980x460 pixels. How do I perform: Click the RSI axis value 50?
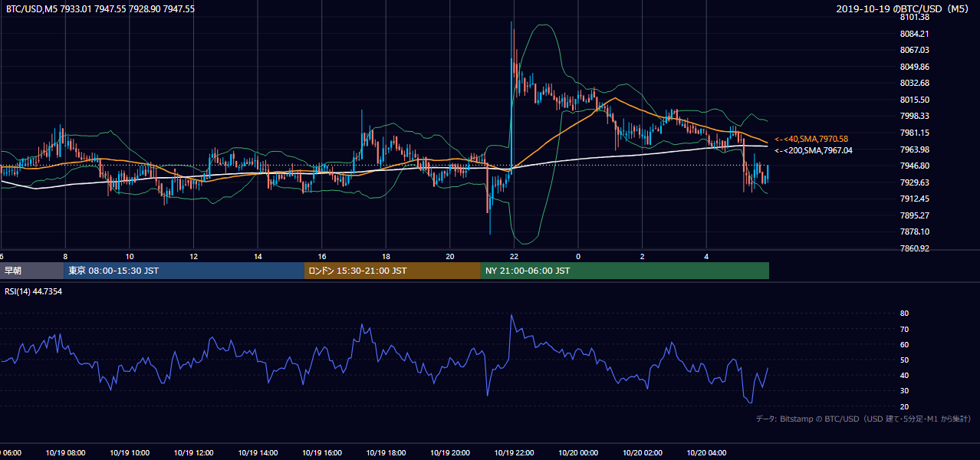point(904,360)
